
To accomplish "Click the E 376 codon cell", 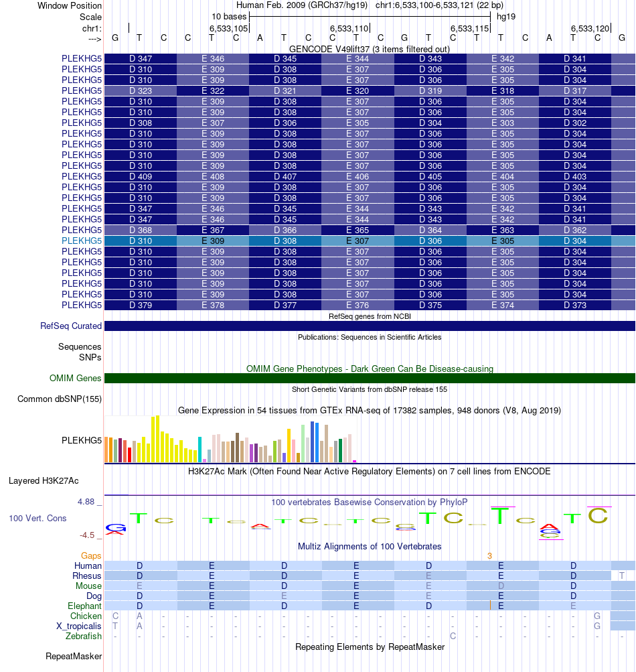I will point(357,305).
